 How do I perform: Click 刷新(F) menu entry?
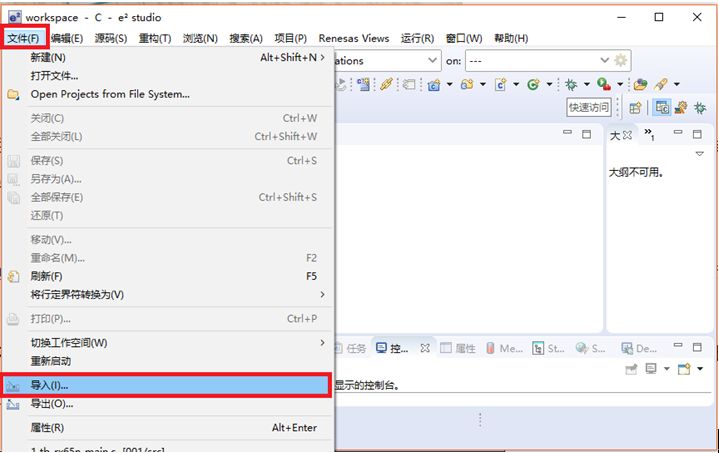click(x=167, y=276)
